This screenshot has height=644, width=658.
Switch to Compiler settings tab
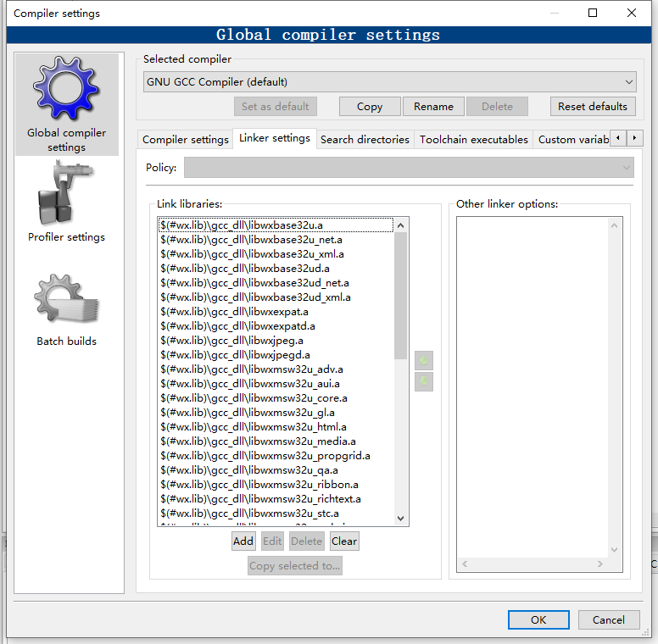185,139
